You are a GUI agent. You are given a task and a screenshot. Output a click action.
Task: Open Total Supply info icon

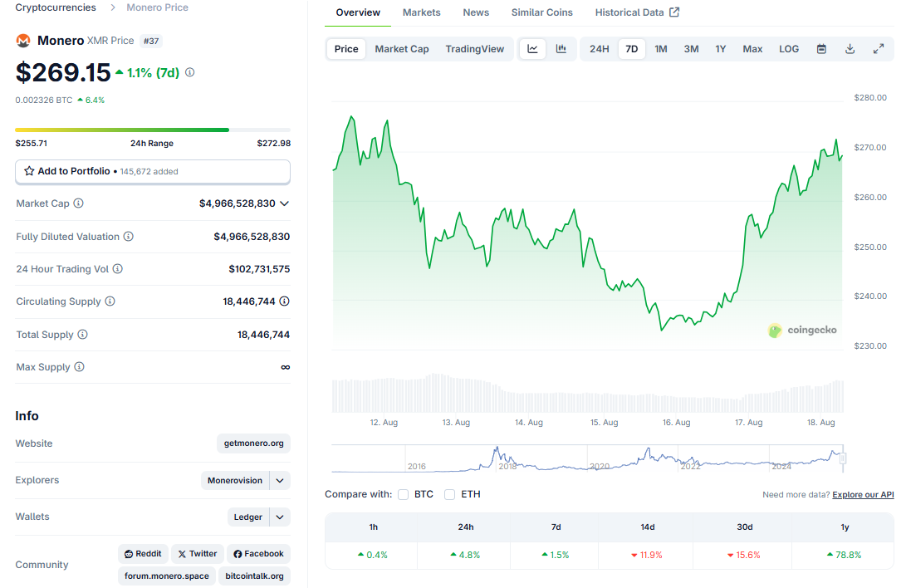tap(82, 335)
